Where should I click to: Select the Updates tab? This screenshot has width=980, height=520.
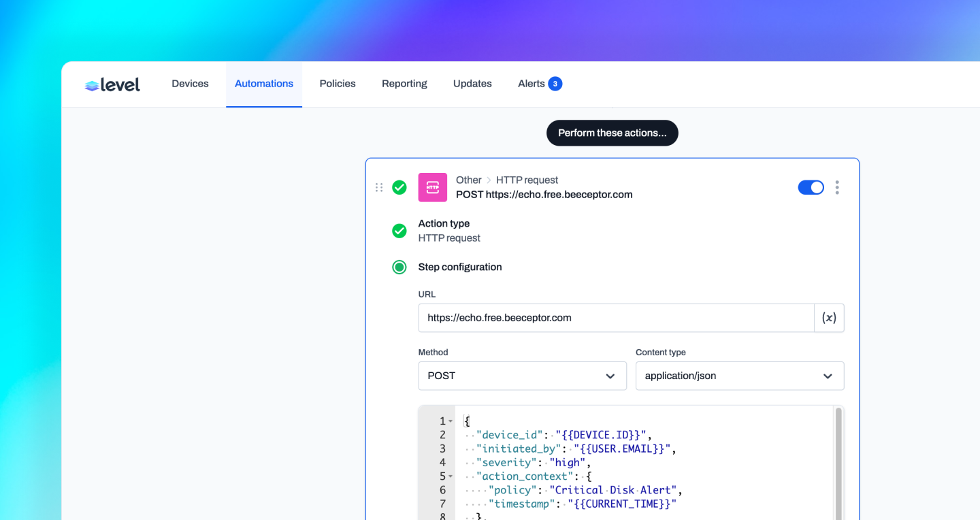(472, 84)
